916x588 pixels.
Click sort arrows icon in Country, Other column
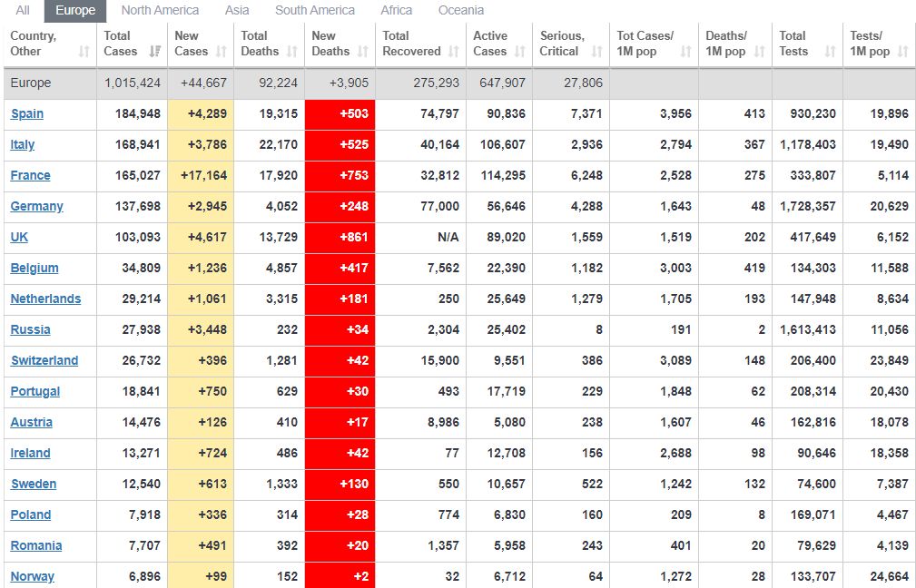point(84,52)
